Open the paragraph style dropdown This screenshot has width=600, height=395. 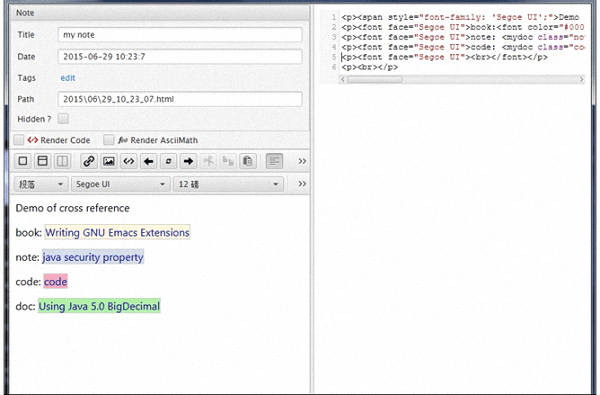[x=41, y=184]
